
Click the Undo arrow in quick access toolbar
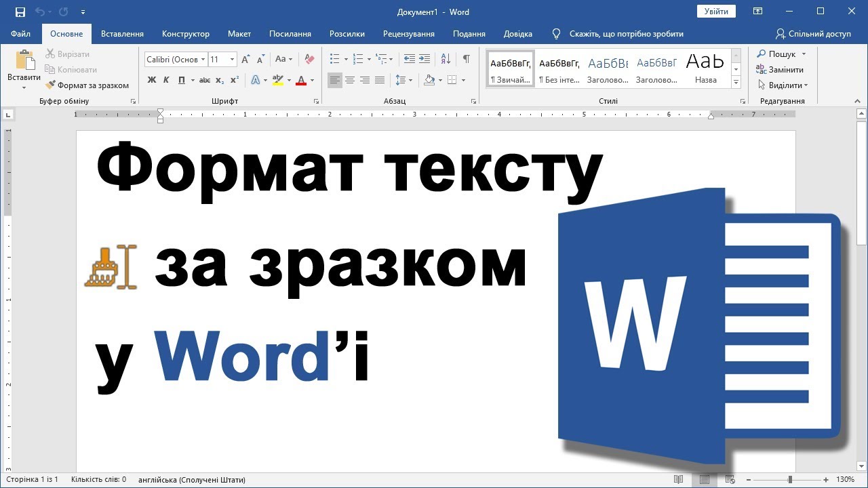pyautogui.click(x=39, y=12)
